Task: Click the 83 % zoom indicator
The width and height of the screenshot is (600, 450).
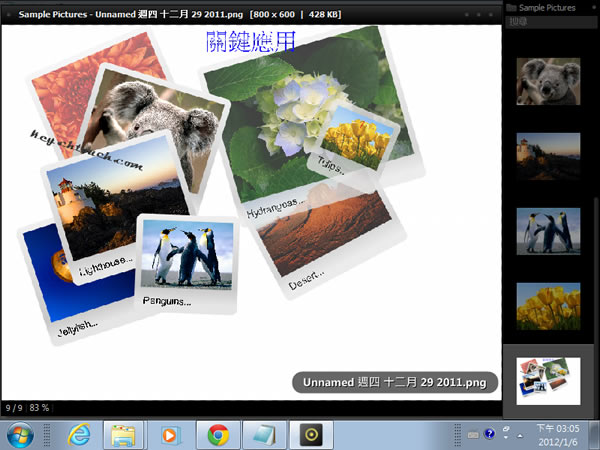Action: coord(40,408)
